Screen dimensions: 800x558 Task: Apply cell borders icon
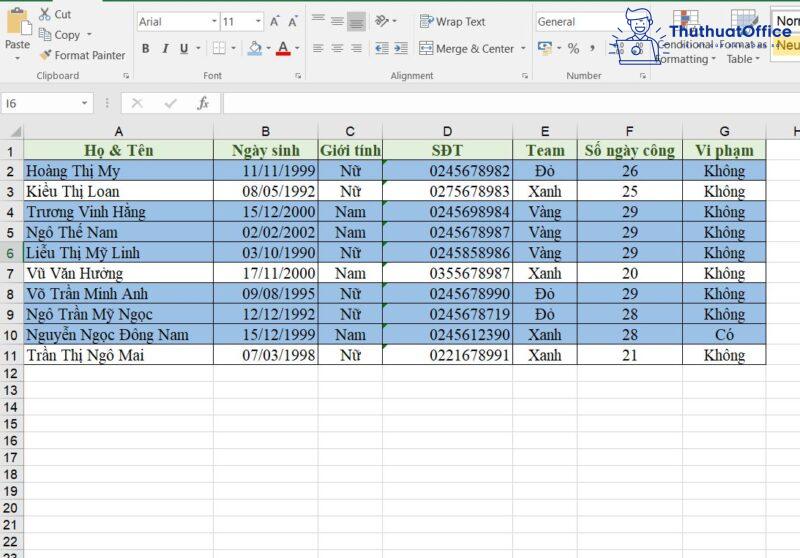pyautogui.click(x=219, y=48)
